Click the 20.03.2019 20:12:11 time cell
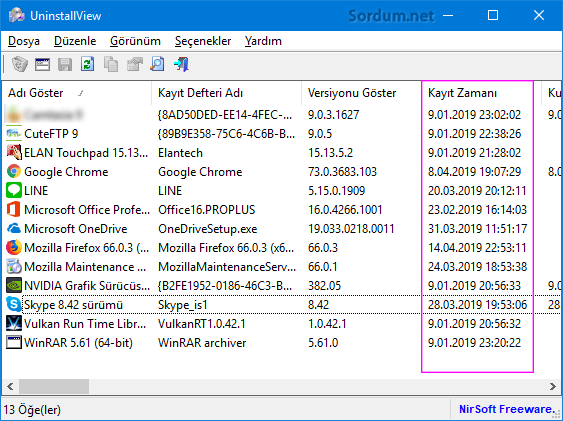The image size is (563, 421). click(x=477, y=191)
